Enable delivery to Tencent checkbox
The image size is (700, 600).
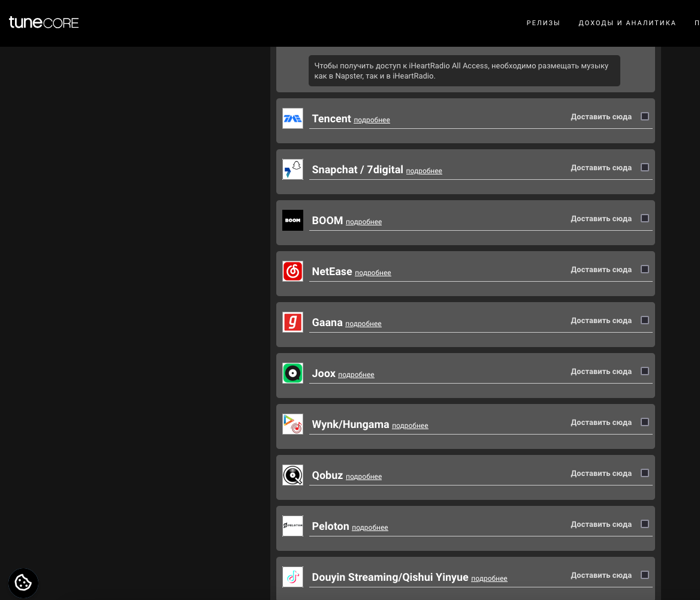coord(645,116)
